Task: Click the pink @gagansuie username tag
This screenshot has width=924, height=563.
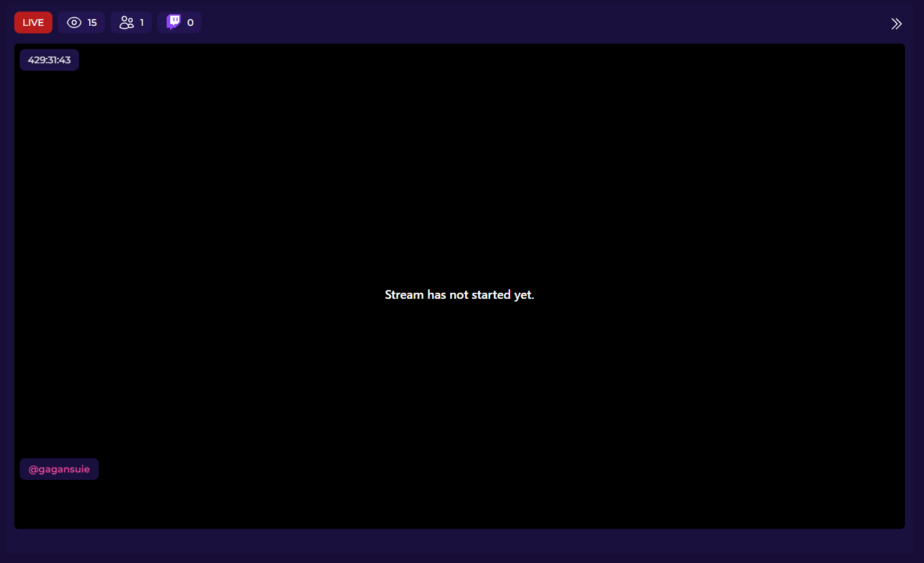Action: (59, 468)
